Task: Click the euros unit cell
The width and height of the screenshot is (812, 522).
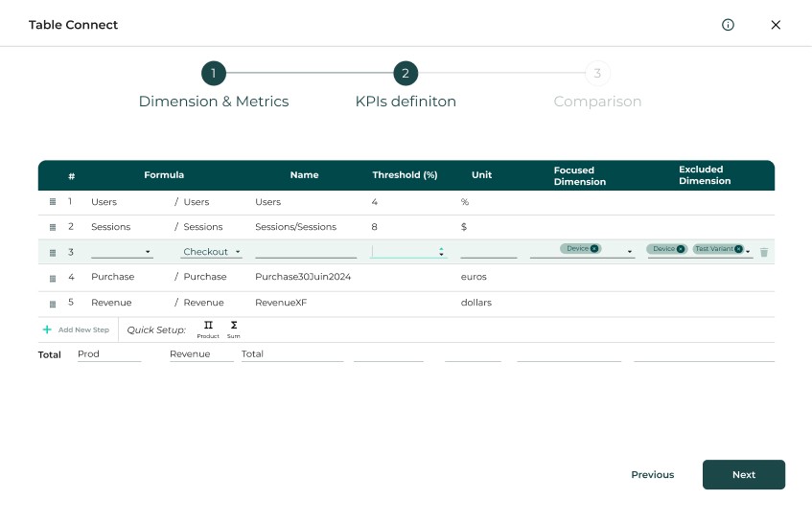Action: (x=474, y=277)
